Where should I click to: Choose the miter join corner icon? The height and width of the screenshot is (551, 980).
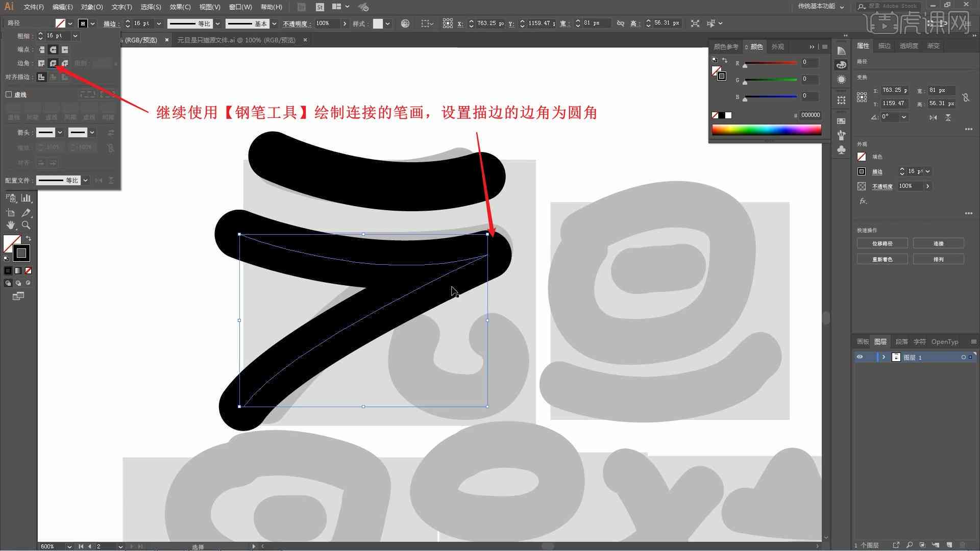42,63
